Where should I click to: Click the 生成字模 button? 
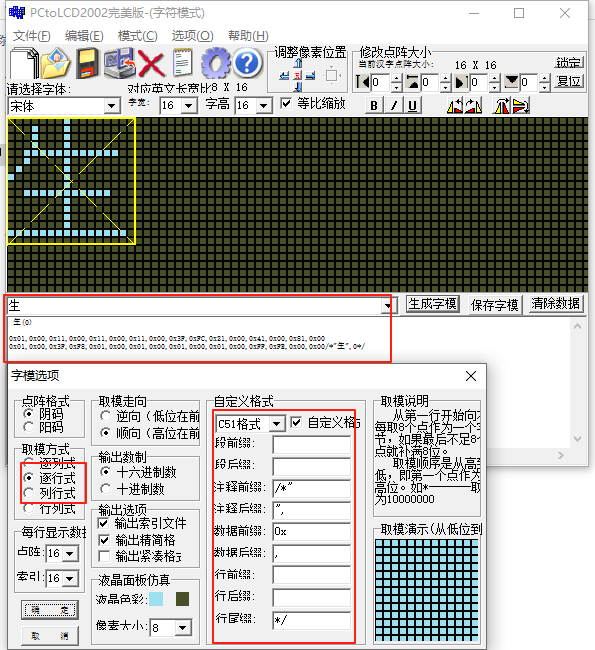tap(432, 304)
